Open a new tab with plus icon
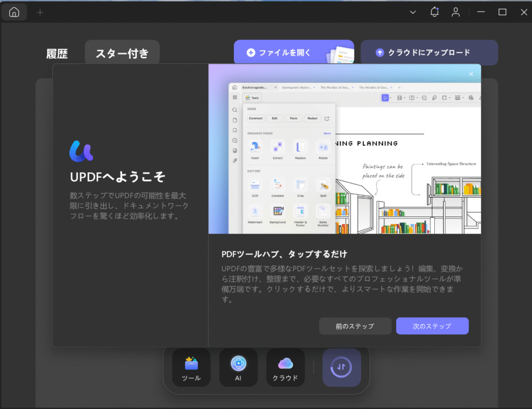Image resolution: width=532 pixels, height=409 pixels. 40,12
